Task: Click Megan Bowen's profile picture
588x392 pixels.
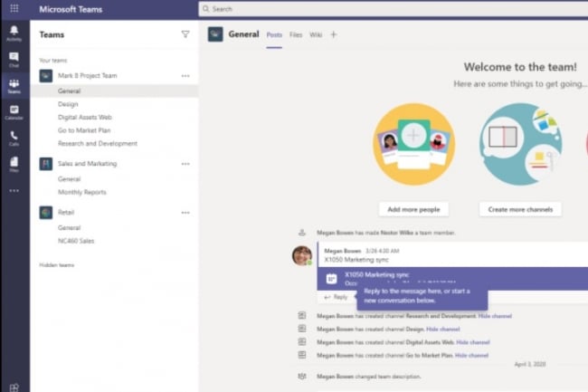Action: click(x=302, y=255)
